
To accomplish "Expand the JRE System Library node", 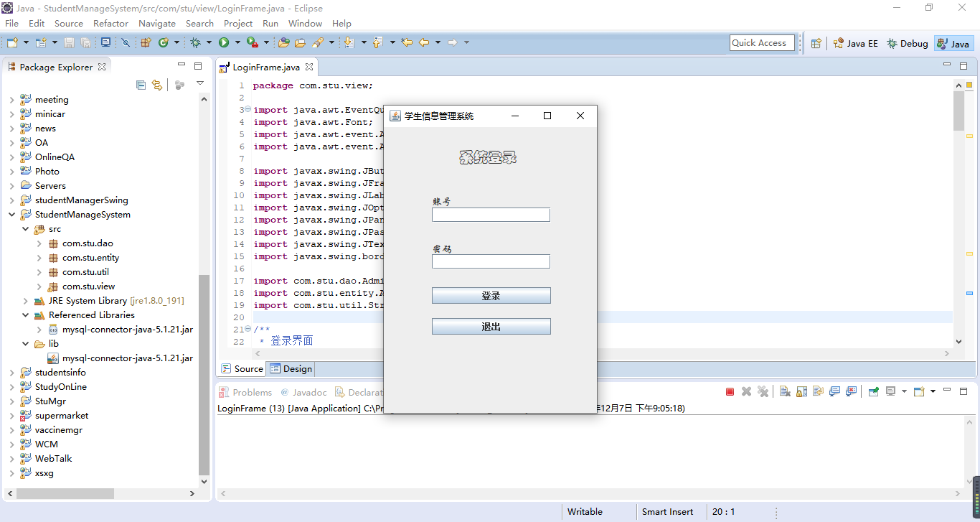I will pos(25,301).
